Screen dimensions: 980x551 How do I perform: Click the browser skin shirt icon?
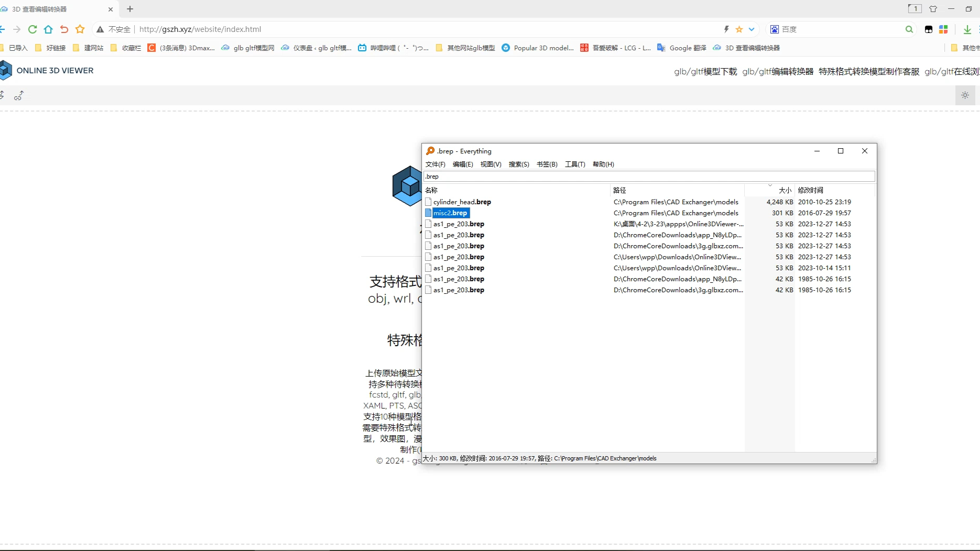click(933, 9)
